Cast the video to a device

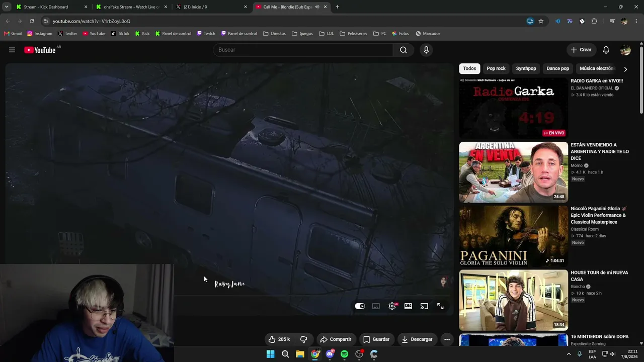click(x=424, y=306)
